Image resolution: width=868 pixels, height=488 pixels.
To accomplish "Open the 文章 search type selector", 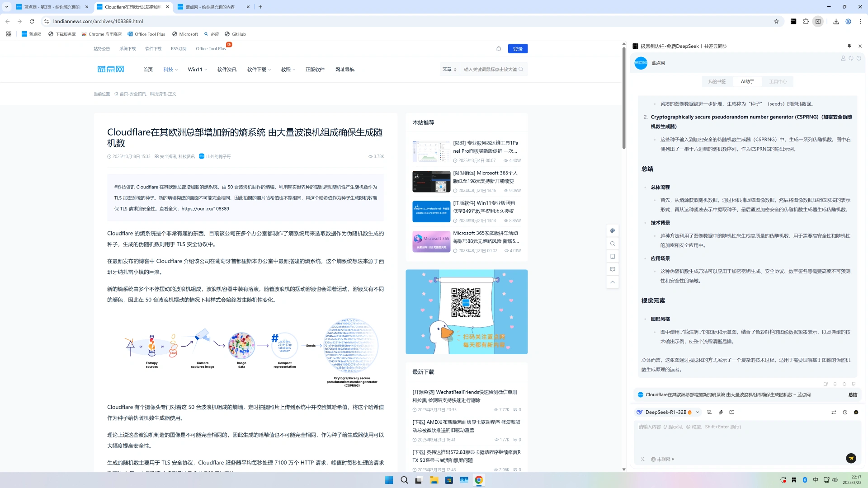I will tap(449, 69).
